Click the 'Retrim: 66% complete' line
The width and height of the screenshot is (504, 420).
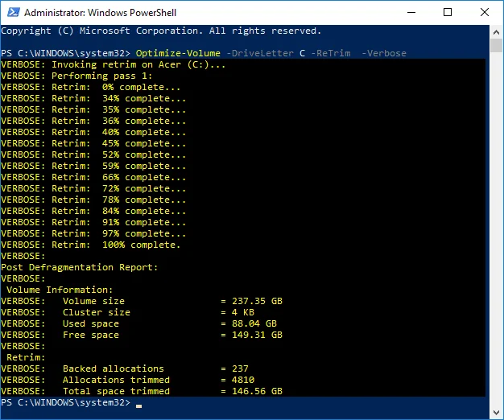pyautogui.click(x=93, y=177)
